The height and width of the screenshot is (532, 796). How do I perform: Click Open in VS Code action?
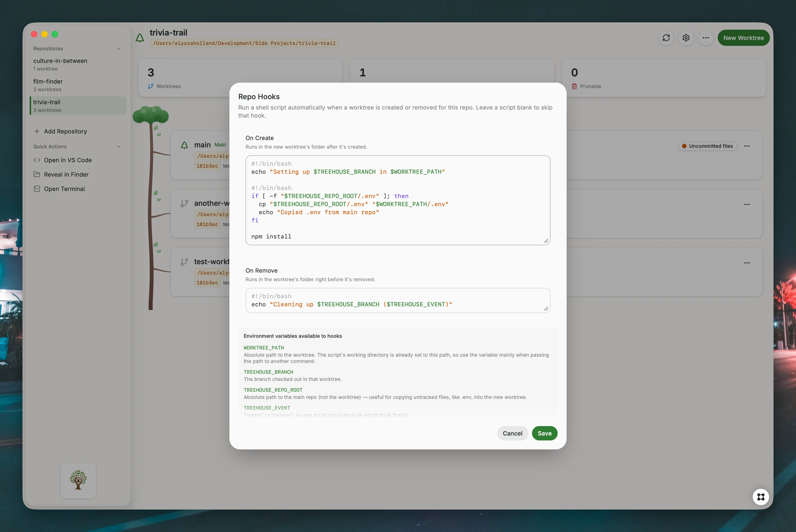point(68,160)
